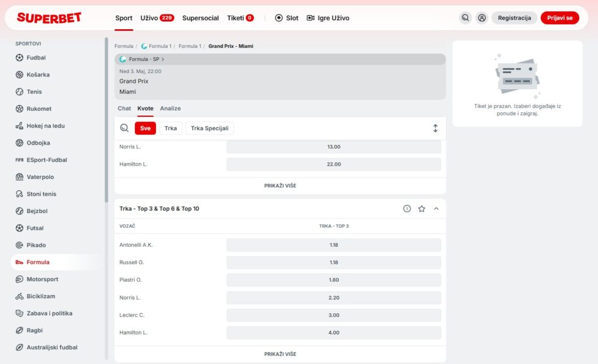Click the SUPERBET logo
The width and height of the screenshot is (598, 364).
tap(49, 18)
